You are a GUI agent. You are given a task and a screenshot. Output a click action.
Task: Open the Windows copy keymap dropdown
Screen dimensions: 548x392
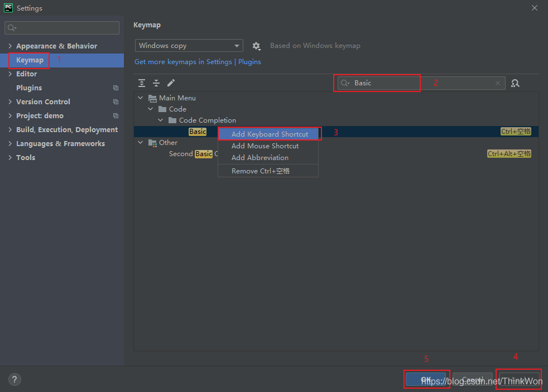coord(189,46)
